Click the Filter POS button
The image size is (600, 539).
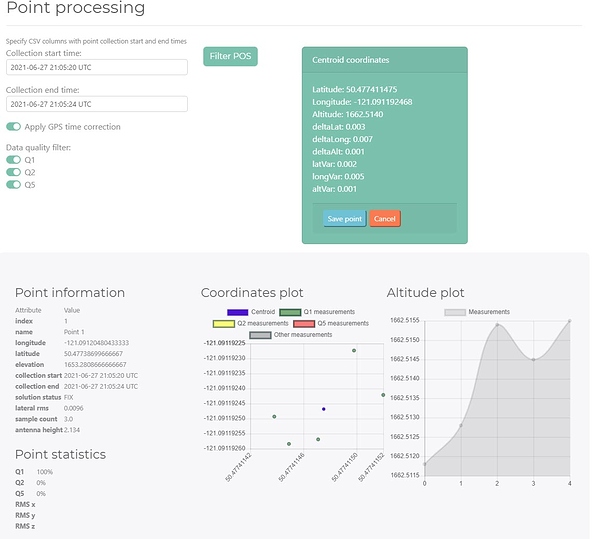pos(230,56)
